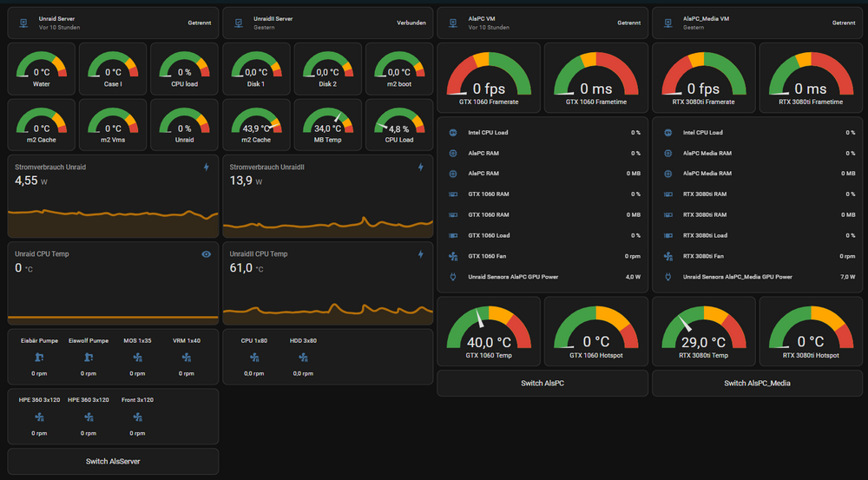The width and height of the screenshot is (868, 480).
Task: Open the RTX 3080ti Framerate gauge
Action: click(x=704, y=78)
